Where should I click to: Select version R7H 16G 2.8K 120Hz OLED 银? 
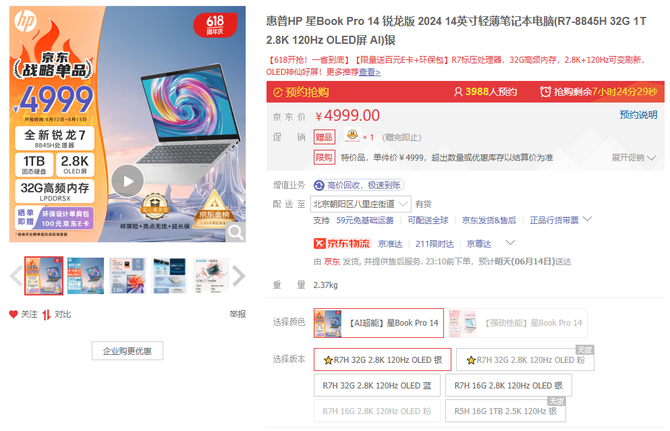[508, 386]
